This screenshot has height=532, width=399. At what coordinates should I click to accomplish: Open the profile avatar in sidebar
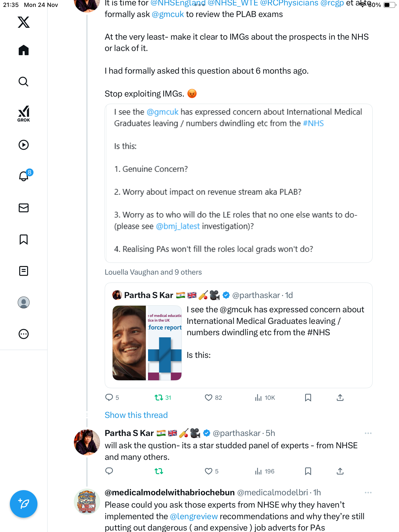point(24,302)
